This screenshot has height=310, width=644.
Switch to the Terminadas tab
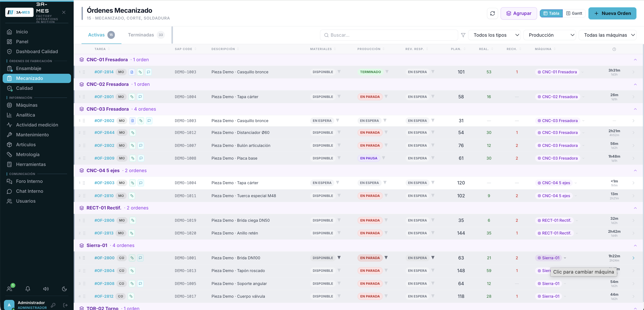pyautogui.click(x=146, y=35)
